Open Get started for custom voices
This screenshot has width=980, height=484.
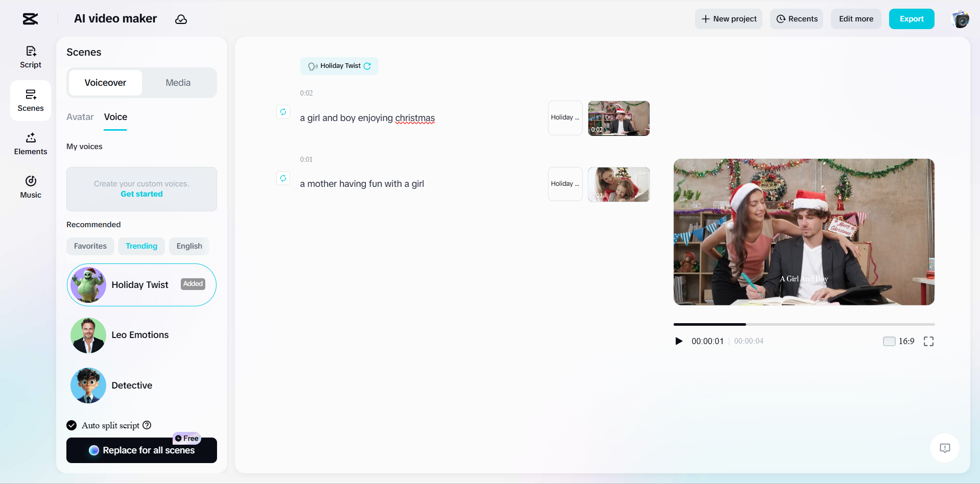(141, 193)
